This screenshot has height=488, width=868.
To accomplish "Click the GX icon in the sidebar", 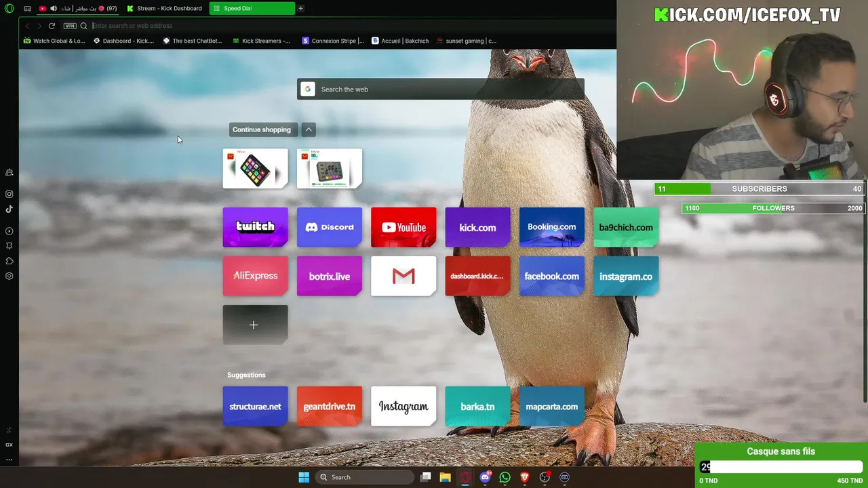I will tap(9, 445).
